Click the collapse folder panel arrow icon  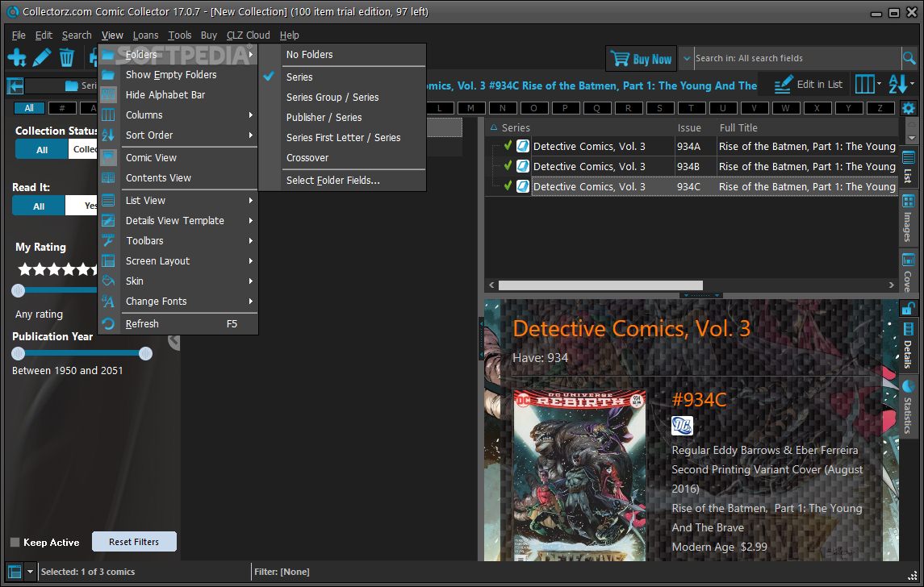(15, 86)
